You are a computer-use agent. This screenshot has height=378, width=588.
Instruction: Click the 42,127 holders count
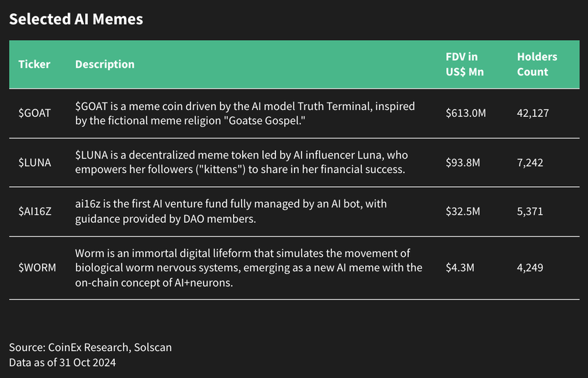(533, 113)
